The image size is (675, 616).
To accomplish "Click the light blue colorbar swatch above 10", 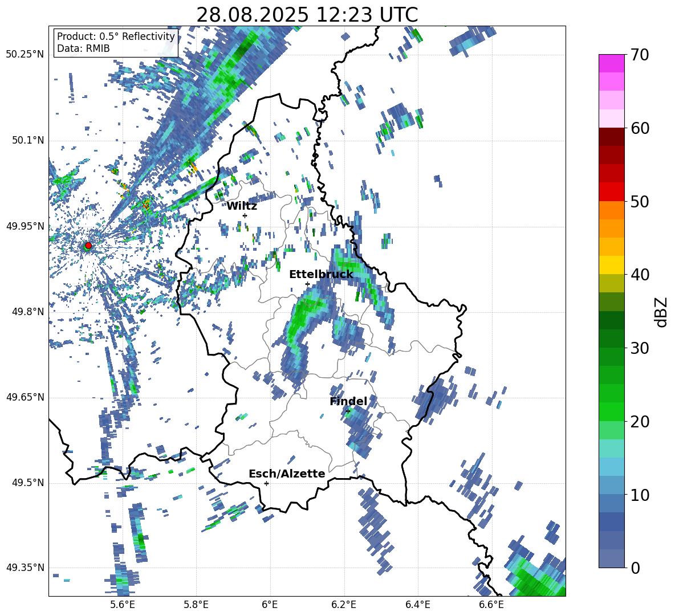I will point(611,467).
